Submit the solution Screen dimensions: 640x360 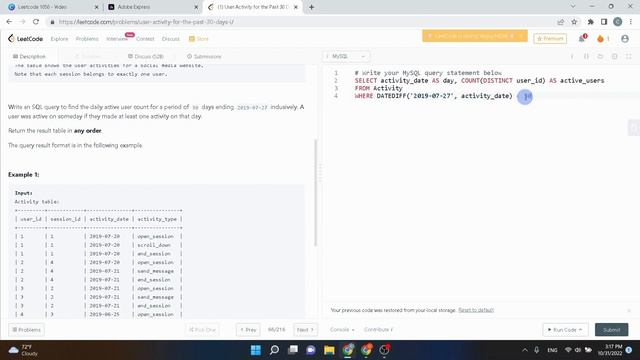611,329
